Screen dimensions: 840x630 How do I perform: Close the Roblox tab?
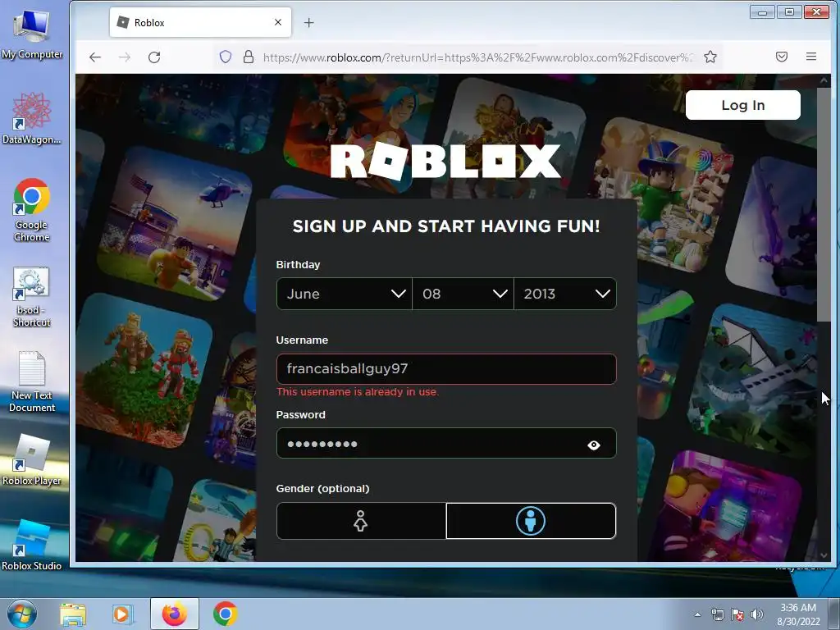coord(278,22)
